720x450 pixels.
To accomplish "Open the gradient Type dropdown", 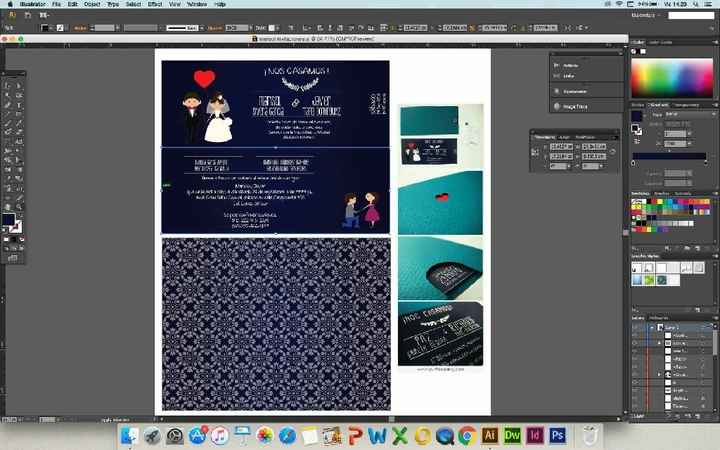I will click(689, 114).
